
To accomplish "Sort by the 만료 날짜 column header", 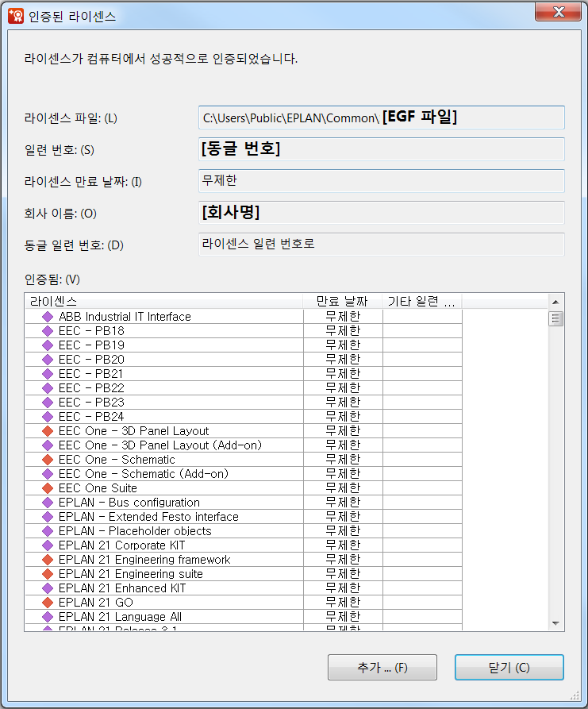I will pos(343,301).
